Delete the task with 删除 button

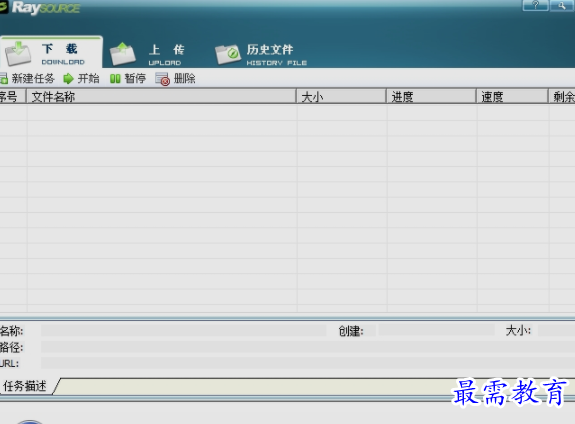[x=175, y=78]
